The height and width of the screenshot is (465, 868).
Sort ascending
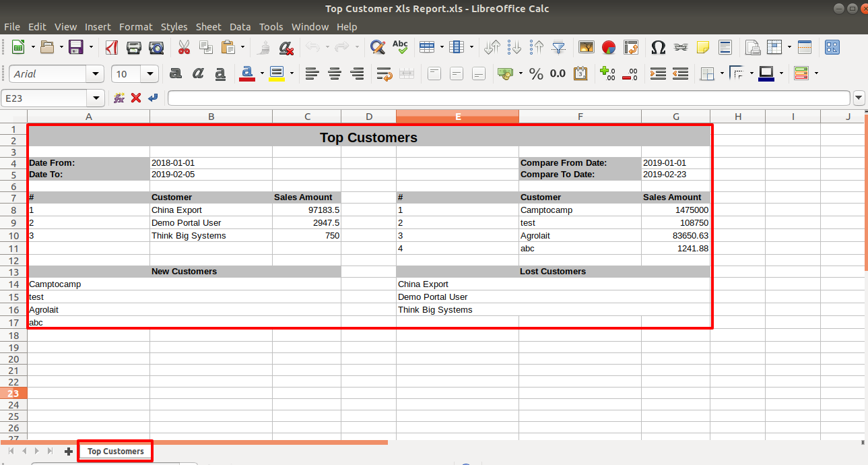(514, 47)
